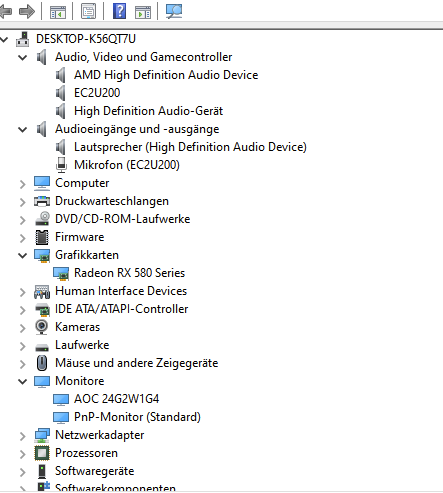This screenshot has width=443, height=493.
Task: Click the IDE ATA/ATAPI-Controller label
Action: coord(122,309)
